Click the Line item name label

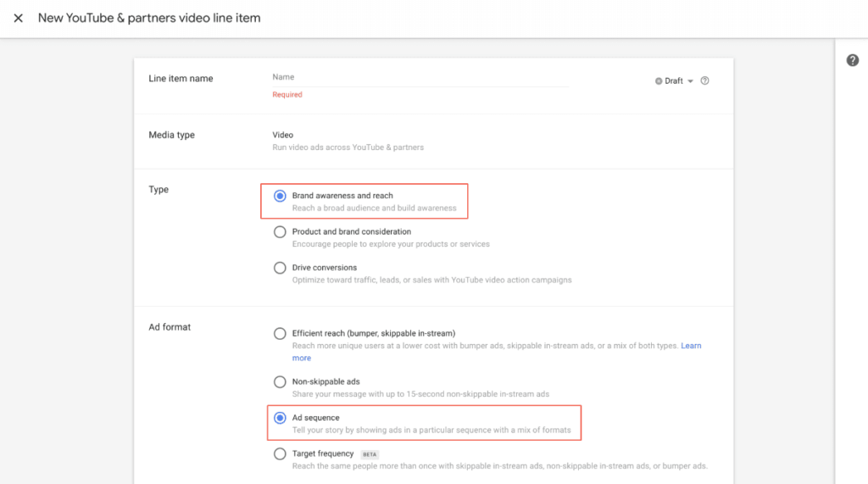point(181,79)
